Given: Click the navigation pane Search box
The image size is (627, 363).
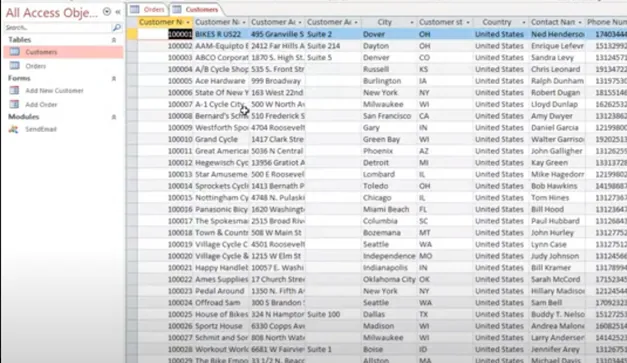Looking at the screenshot, I should pos(58,27).
